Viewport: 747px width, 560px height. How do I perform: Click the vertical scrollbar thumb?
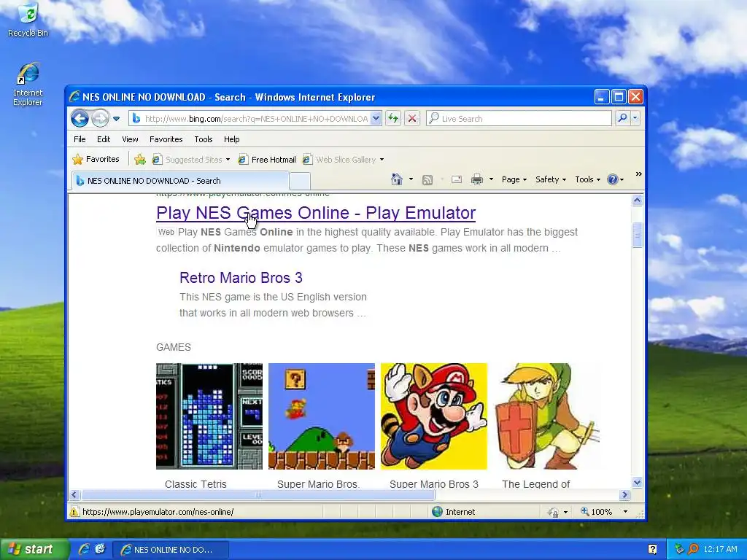pyautogui.click(x=638, y=235)
